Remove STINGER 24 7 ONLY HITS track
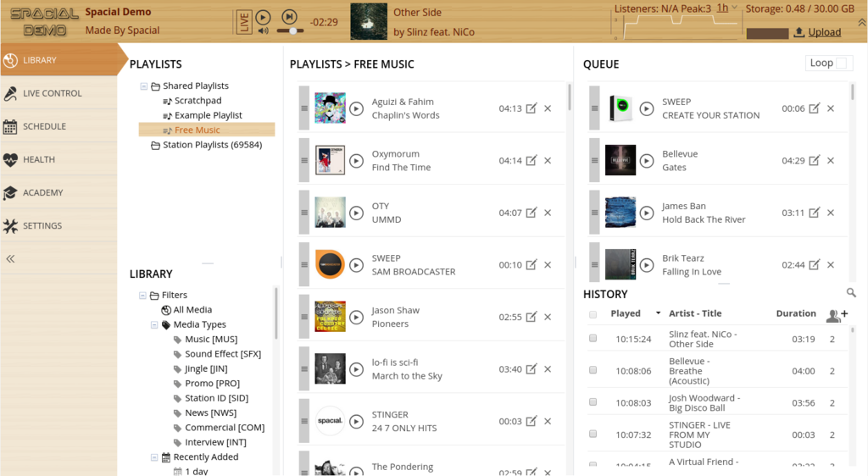 [x=548, y=421]
